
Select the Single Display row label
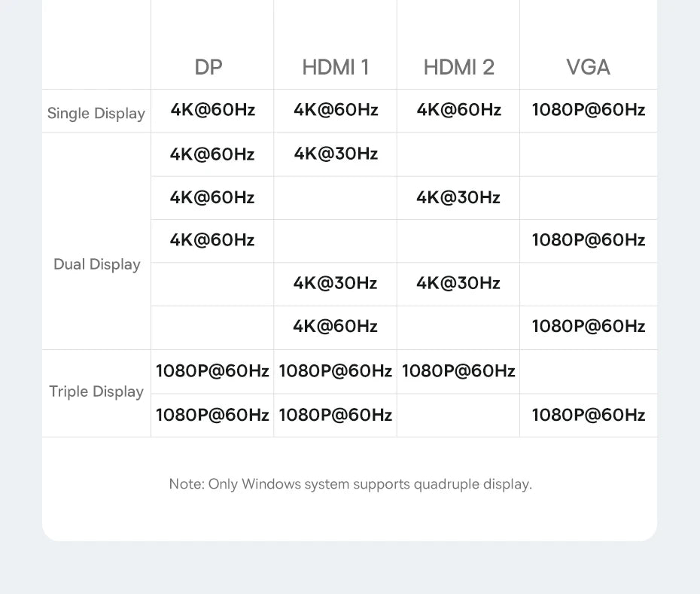[x=96, y=114]
